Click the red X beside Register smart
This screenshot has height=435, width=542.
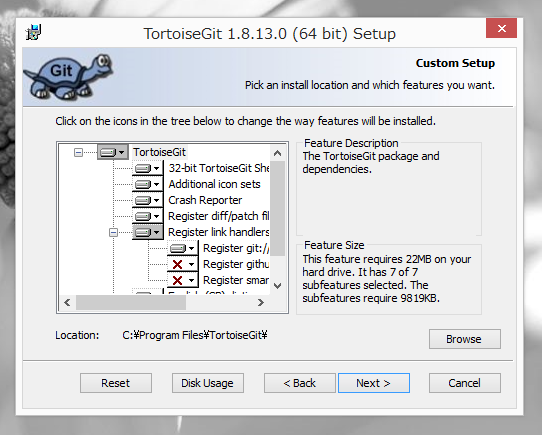pos(183,280)
